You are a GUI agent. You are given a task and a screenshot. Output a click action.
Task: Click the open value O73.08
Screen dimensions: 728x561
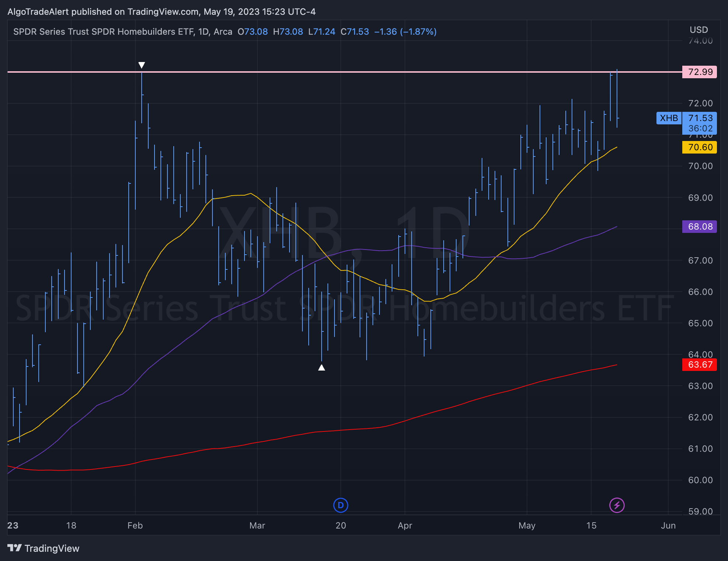253,32
